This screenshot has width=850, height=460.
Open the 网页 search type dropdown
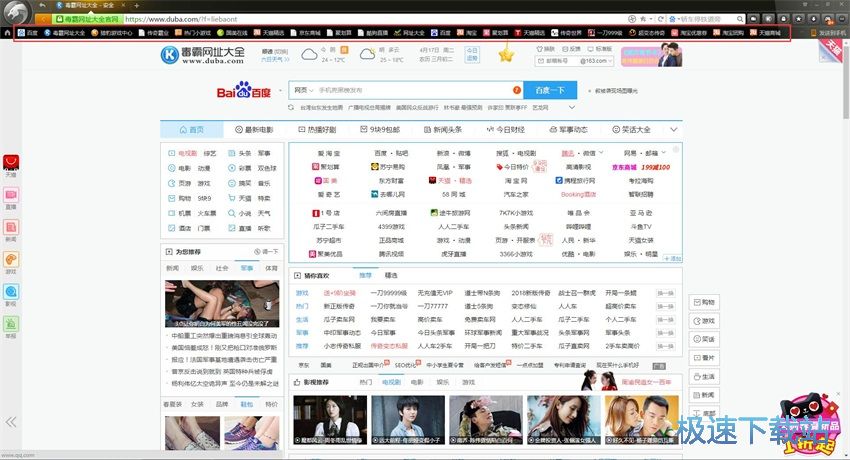point(303,90)
